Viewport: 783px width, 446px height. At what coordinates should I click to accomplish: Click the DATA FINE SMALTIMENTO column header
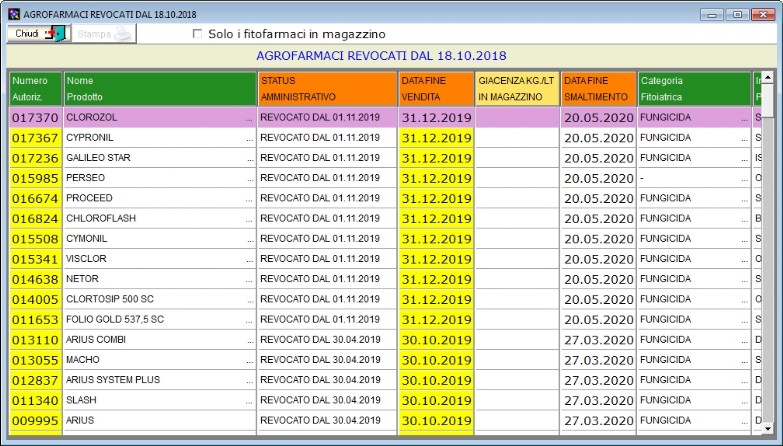(x=598, y=89)
